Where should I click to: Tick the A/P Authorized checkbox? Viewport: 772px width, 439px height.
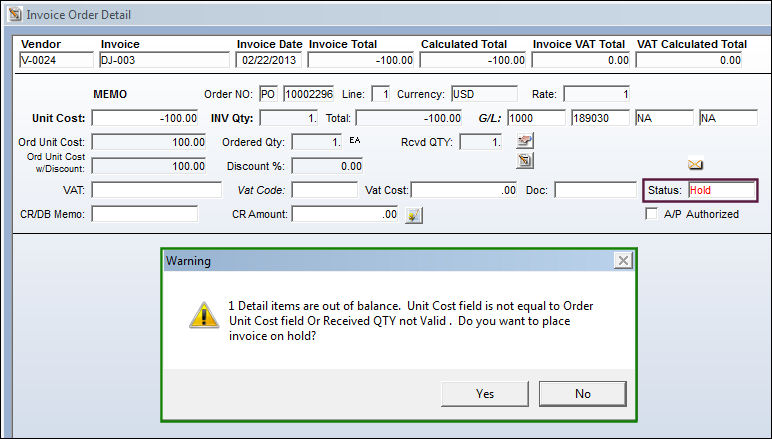(651, 214)
